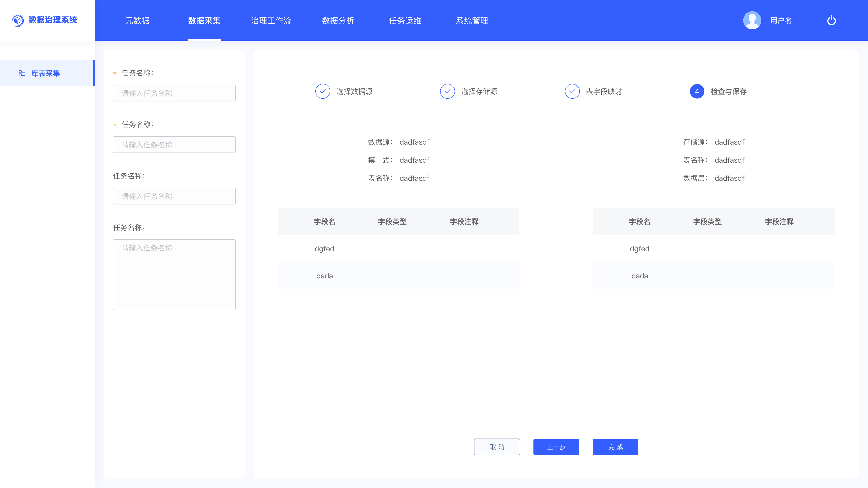Open the 治理工作流 navigation tab
Viewport: 868px width, 488px height.
click(x=271, y=21)
